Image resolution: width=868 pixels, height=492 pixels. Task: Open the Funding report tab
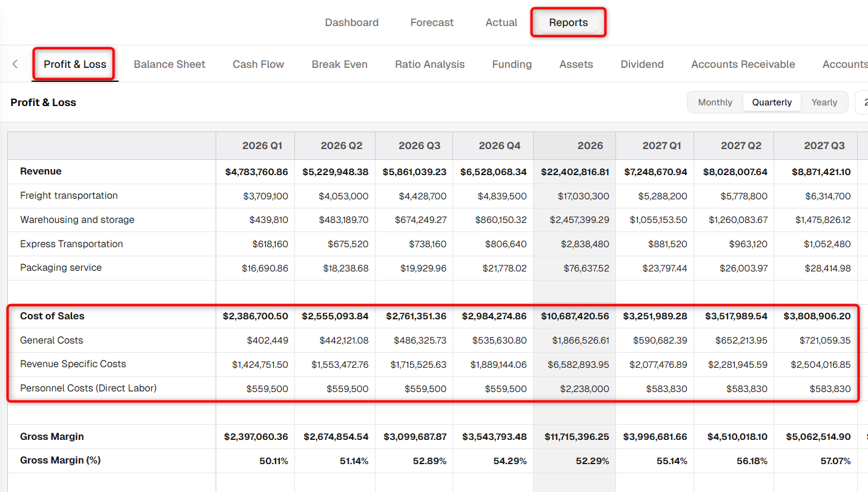[512, 64]
